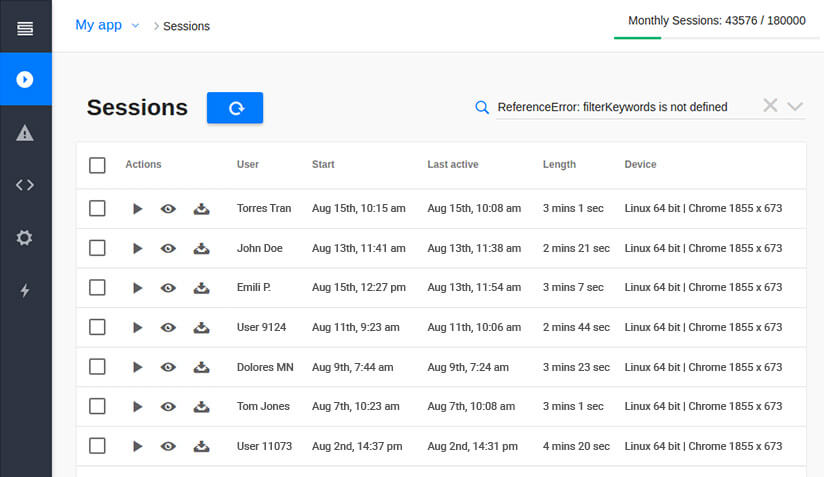Select the Sessions play icon in sidebar

(25, 79)
